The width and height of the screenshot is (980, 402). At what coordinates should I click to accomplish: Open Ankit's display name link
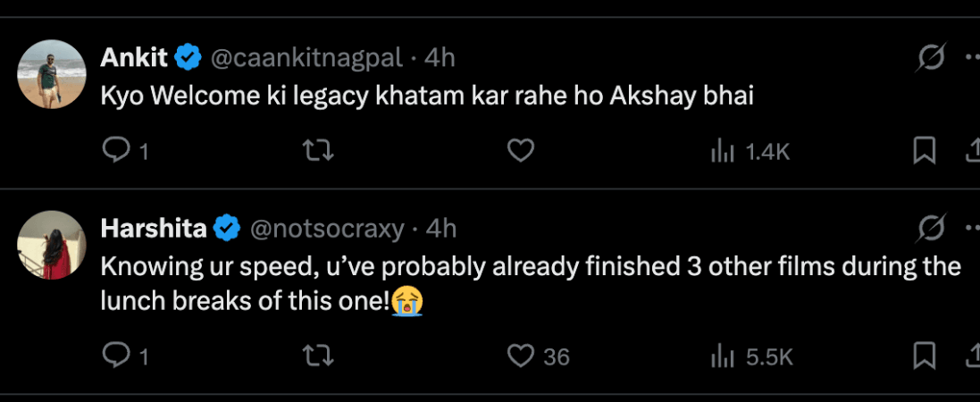pos(134,58)
